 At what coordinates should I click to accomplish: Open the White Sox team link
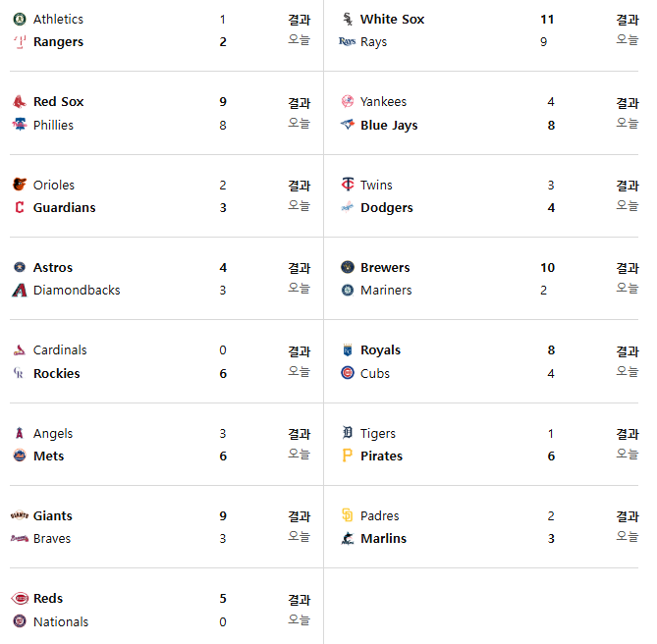click(392, 19)
